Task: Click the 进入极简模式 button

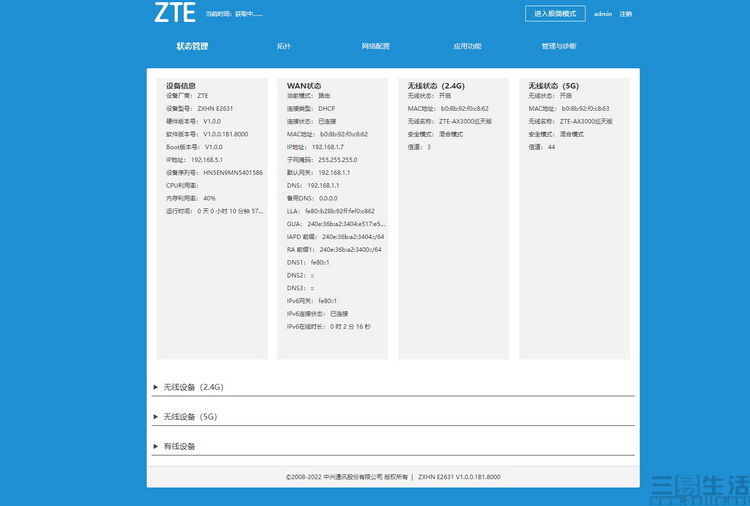Action: [555, 14]
